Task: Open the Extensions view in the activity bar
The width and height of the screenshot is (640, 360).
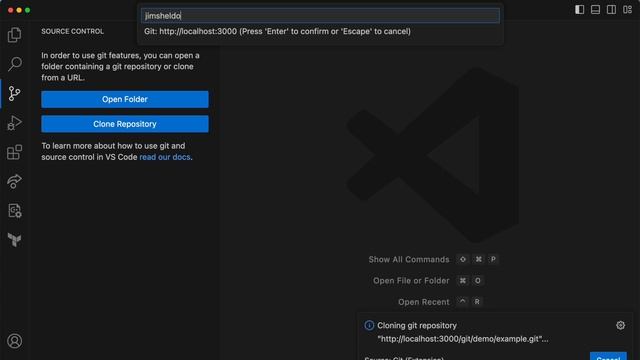Action: 14,152
